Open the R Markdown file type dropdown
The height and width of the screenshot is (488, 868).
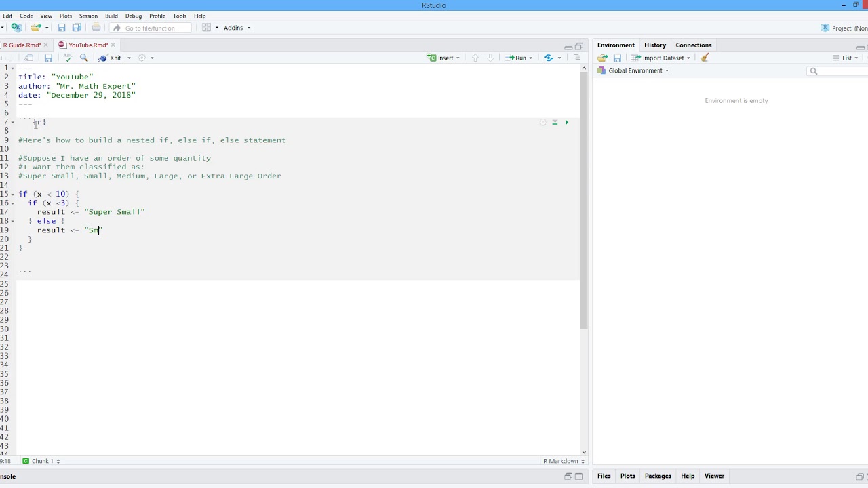562,461
